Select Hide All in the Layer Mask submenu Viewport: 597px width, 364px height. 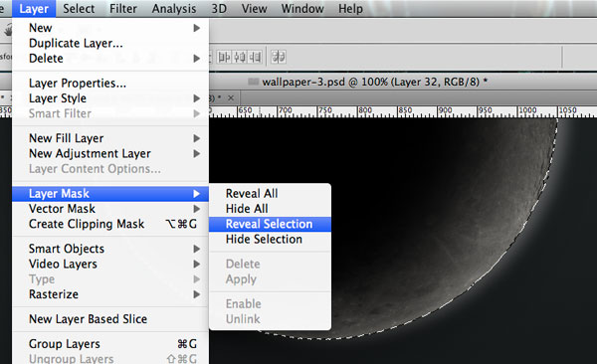coord(270,209)
